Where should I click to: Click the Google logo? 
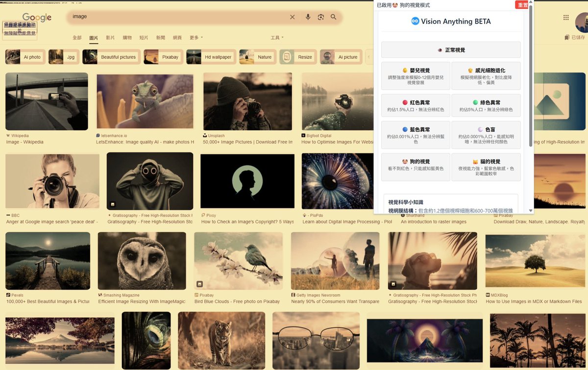pyautogui.click(x=37, y=18)
